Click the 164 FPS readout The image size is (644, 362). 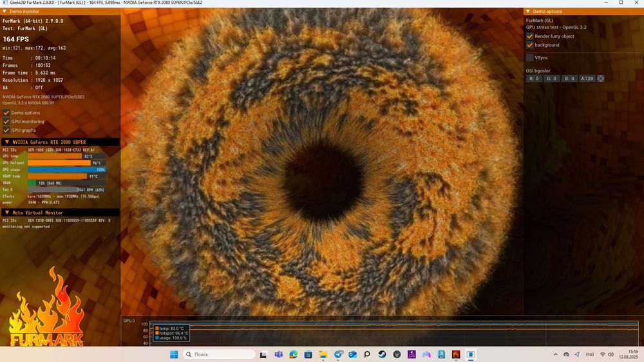(16, 39)
